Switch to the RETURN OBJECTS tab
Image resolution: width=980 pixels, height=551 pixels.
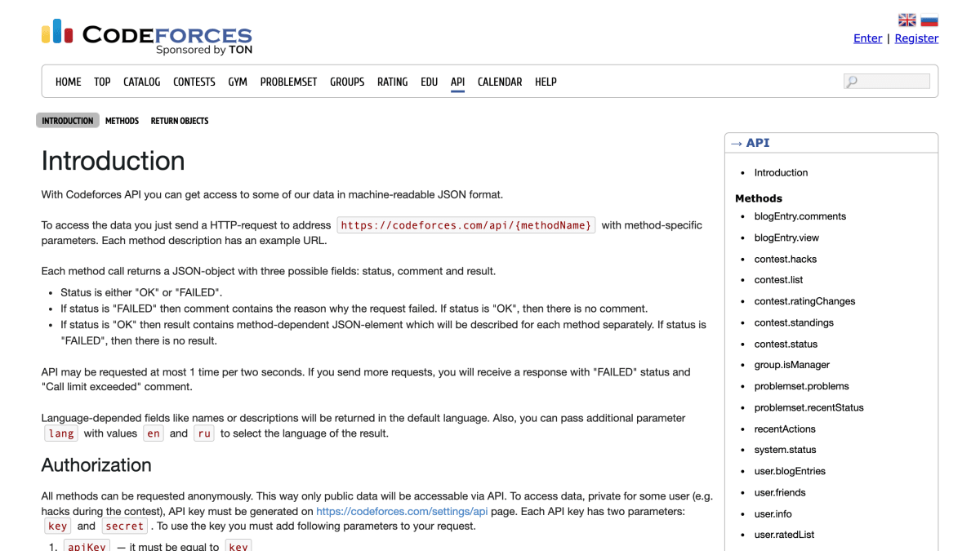tap(180, 121)
